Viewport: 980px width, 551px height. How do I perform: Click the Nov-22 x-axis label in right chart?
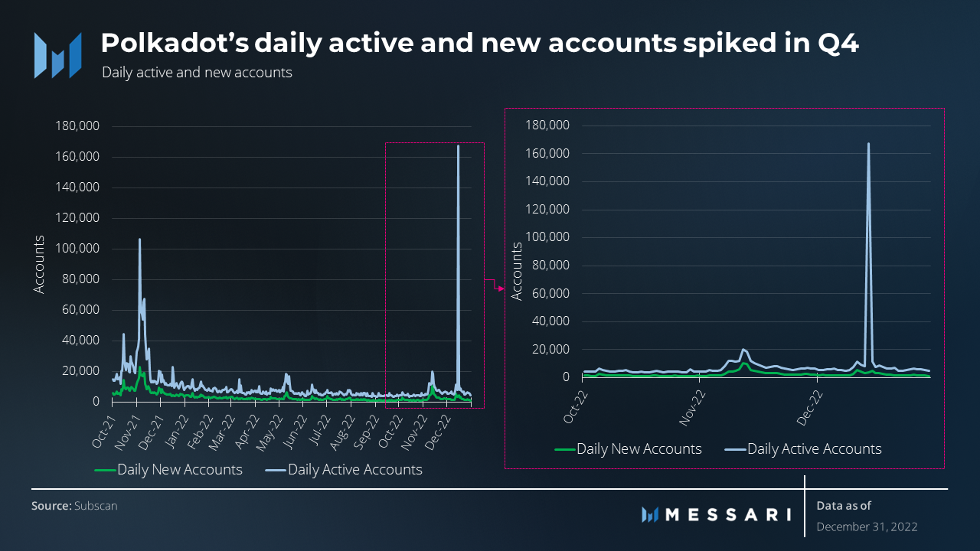coord(691,404)
